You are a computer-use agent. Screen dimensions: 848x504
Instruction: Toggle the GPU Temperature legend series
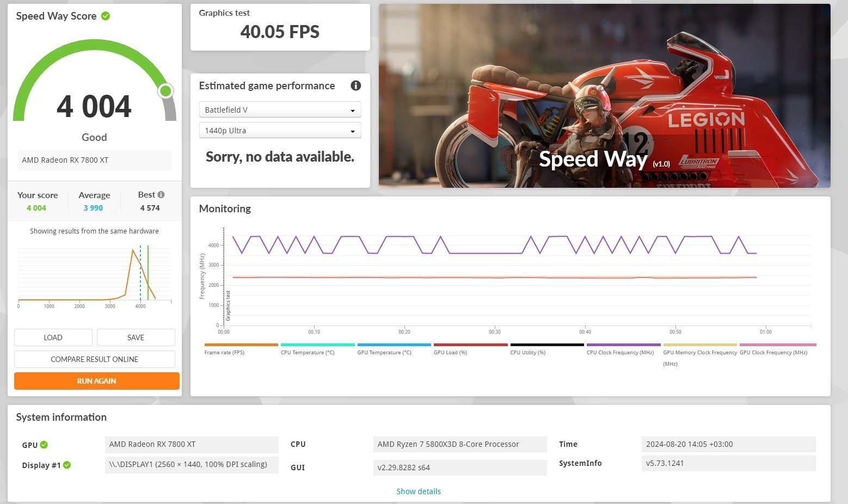click(394, 349)
